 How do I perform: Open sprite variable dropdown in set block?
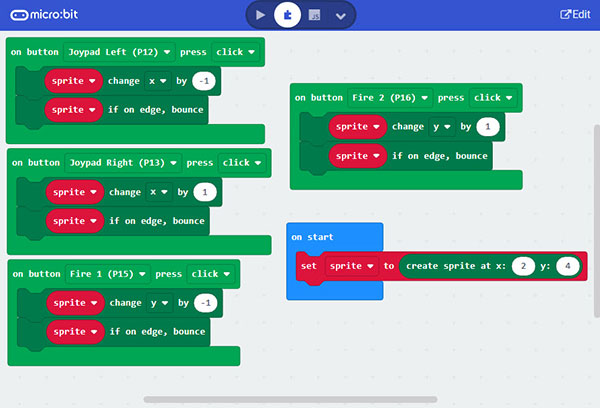[x=349, y=266]
